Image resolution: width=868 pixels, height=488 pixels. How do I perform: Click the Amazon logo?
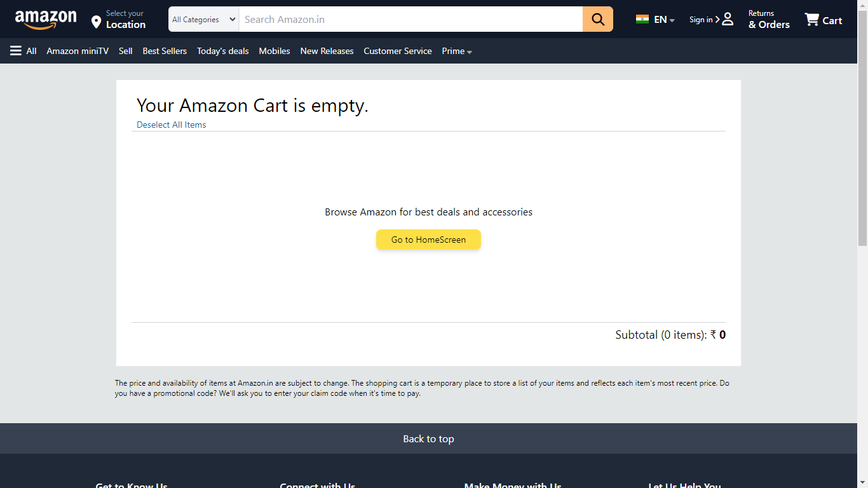[46, 20]
